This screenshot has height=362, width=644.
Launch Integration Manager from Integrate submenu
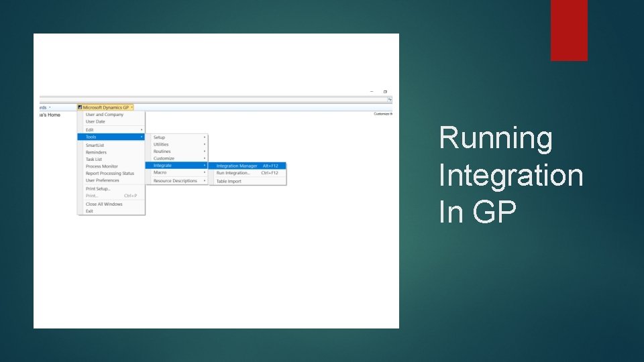tap(248, 166)
